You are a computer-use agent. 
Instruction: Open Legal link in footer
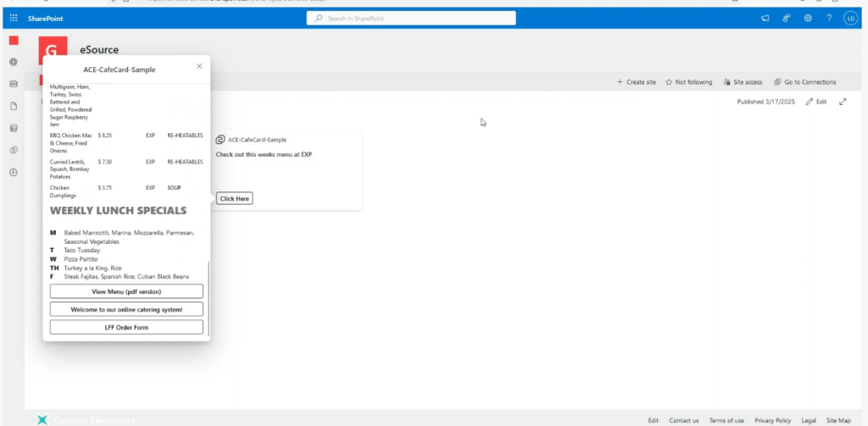808,420
